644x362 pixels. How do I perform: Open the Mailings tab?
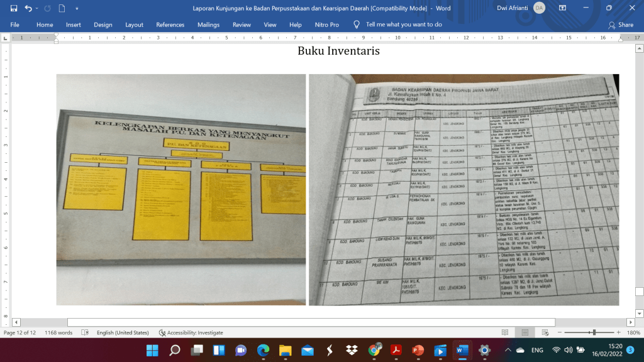(x=208, y=25)
